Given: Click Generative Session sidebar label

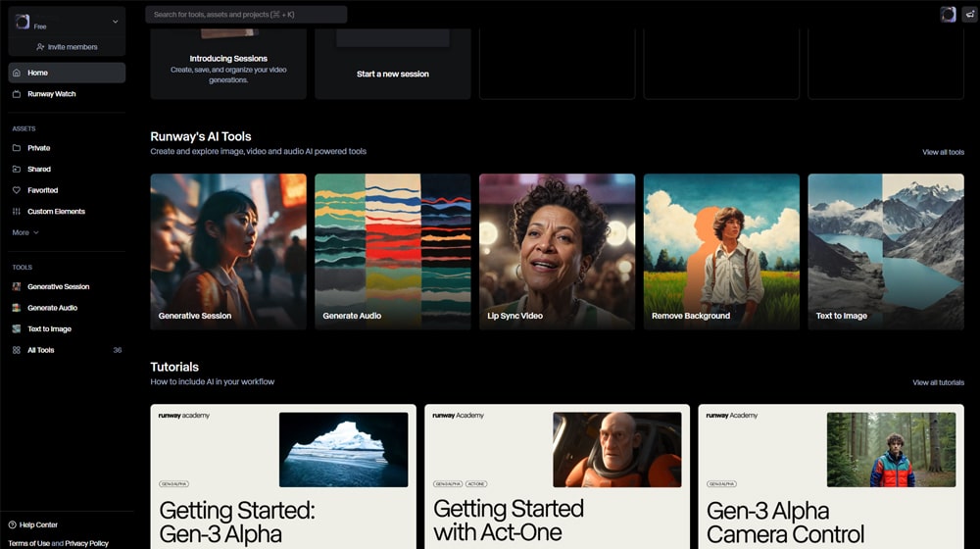Looking at the screenshot, I should pyautogui.click(x=58, y=287).
